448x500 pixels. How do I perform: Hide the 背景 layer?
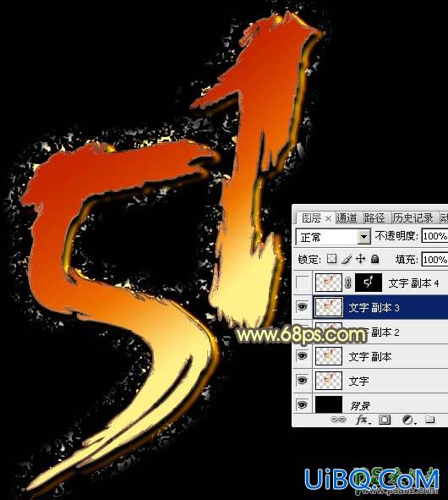pos(303,404)
